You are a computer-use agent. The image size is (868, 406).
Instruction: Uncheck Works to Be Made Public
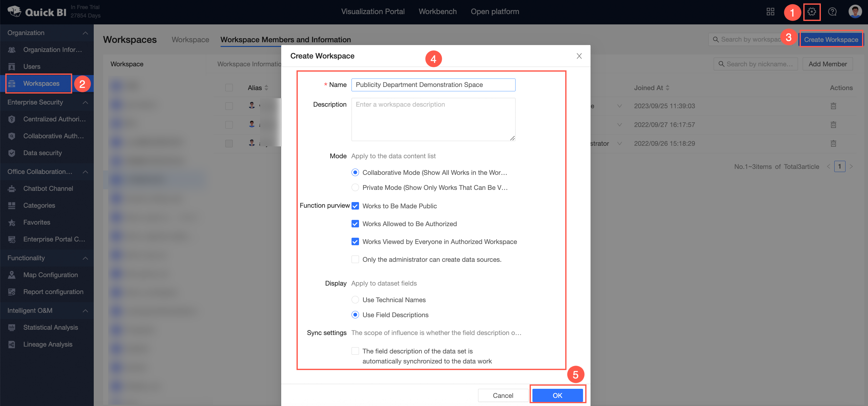click(x=355, y=206)
